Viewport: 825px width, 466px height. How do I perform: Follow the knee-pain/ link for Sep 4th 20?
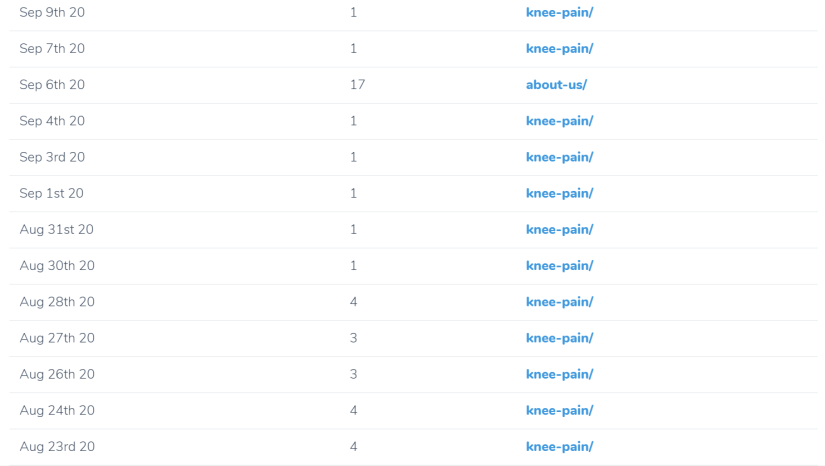pyautogui.click(x=559, y=121)
